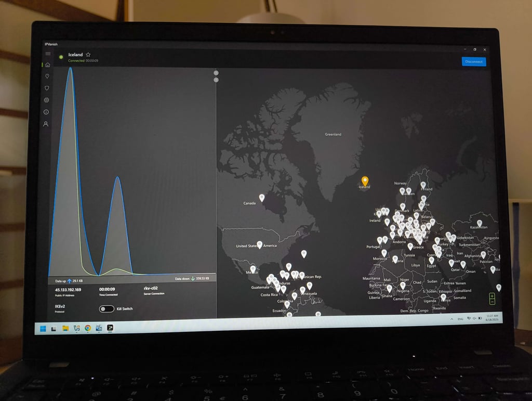Click the public IP address 45.133.192.169
The height and width of the screenshot is (401, 532).
[68, 290]
